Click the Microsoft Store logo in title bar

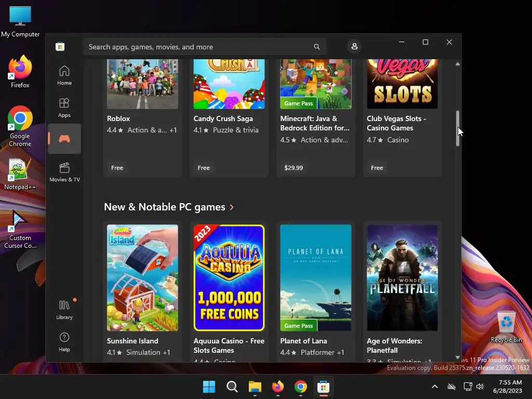click(x=60, y=46)
